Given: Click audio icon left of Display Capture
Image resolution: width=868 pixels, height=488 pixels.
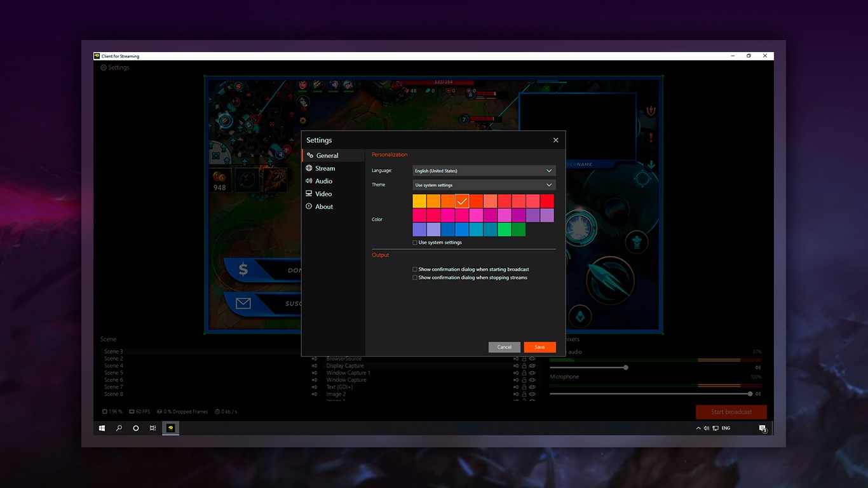Looking at the screenshot, I should tap(315, 366).
